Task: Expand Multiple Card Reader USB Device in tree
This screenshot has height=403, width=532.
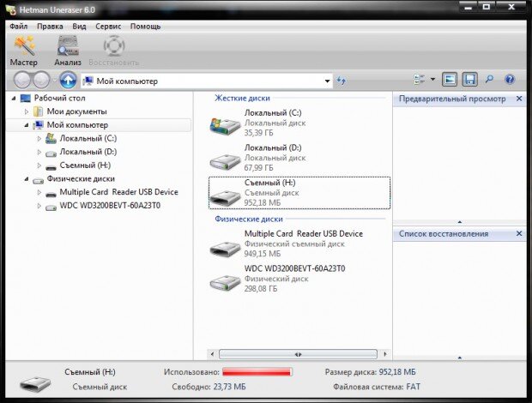Action: 39,192
